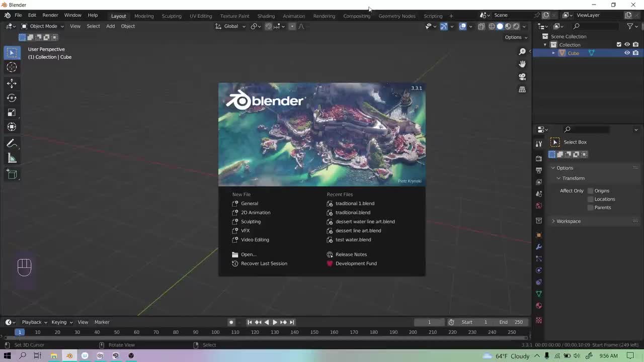Image resolution: width=644 pixels, height=362 pixels.
Task: Open the Edit menu
Action: pos(32,16)
